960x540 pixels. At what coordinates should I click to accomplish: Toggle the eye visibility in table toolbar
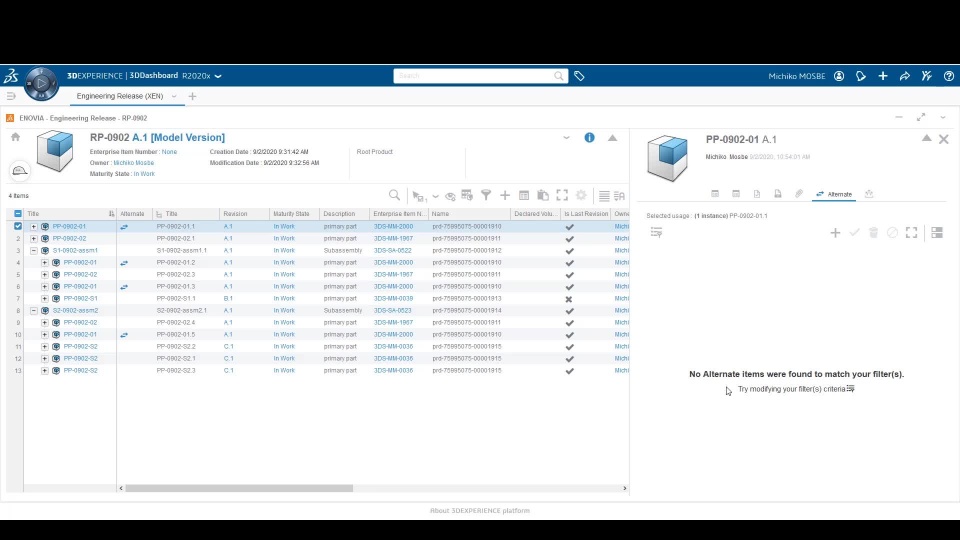pyautogui.click(x=450, y=196)
